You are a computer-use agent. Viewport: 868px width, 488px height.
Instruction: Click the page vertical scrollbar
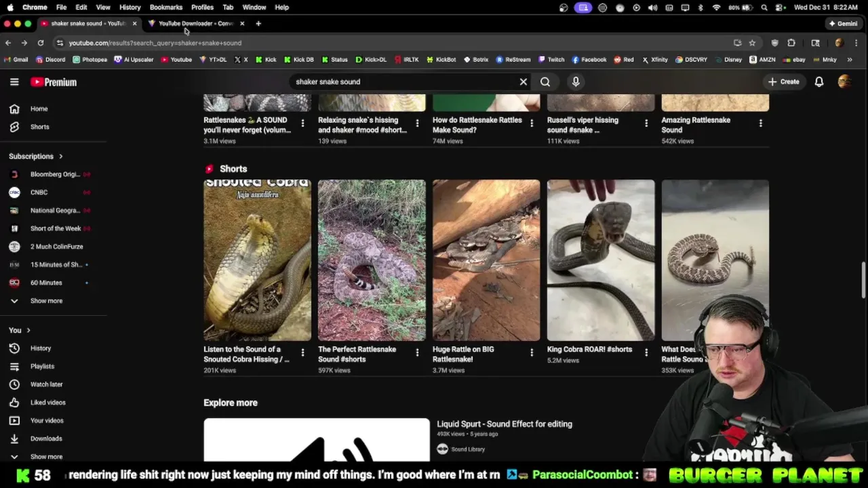coord(863,279)
